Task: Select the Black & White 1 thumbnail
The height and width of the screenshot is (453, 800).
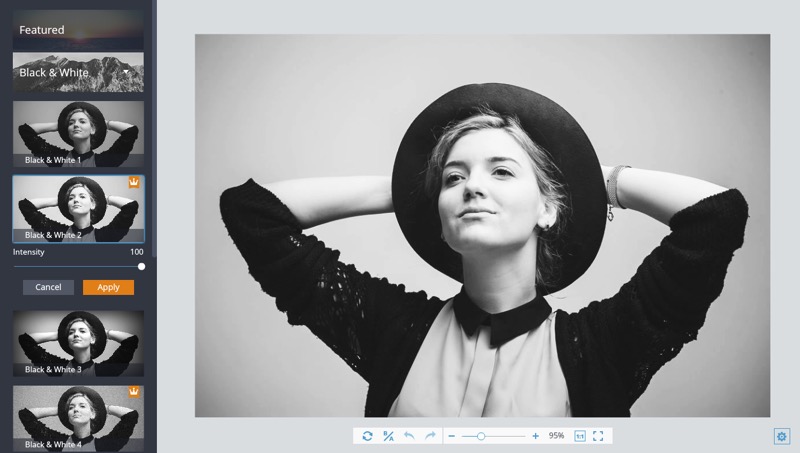Action: (78, 134)
